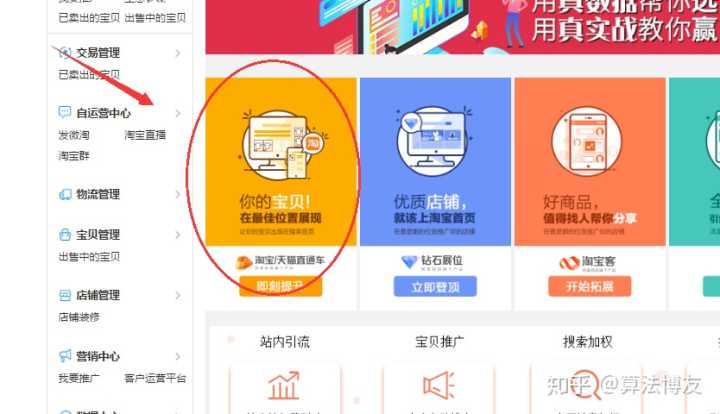Viewport: 720px width, 414px height.
Task: Open the 客户运营平台 link
Action: pos(155,378)
